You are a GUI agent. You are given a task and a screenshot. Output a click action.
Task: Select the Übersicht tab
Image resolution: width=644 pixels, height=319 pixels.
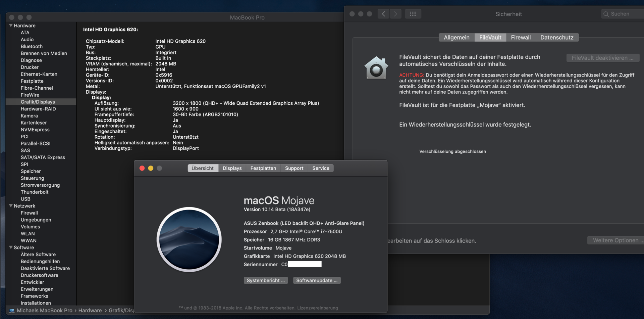[203, 168]
